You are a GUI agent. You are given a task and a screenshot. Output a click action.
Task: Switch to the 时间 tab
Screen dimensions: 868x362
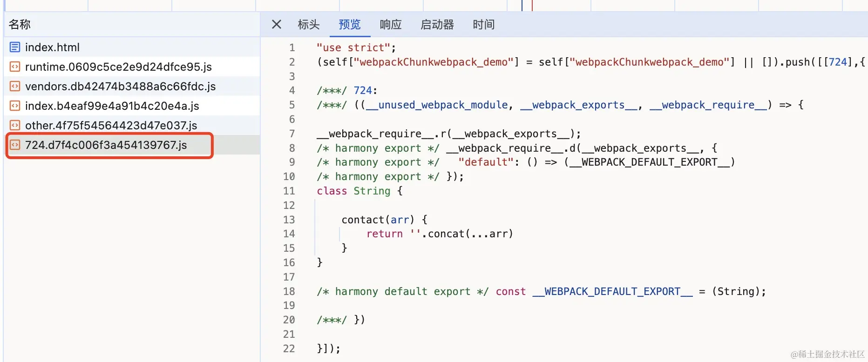pos(484,24)
